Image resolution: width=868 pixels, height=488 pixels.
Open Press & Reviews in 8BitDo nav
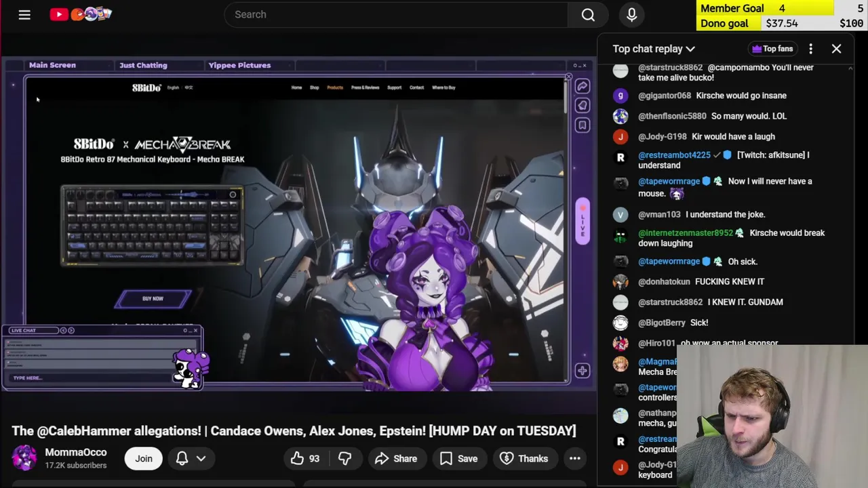pos(365,87)
